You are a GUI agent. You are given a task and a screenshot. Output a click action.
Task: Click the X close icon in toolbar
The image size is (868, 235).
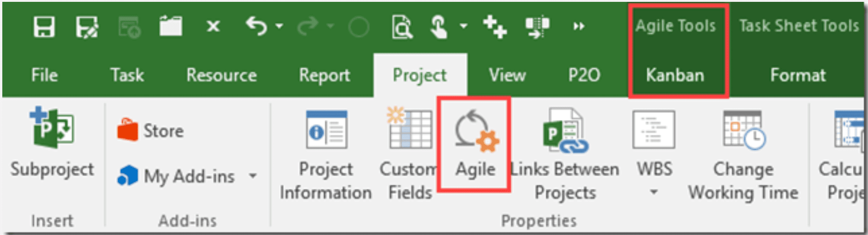(x=213, y=26)
